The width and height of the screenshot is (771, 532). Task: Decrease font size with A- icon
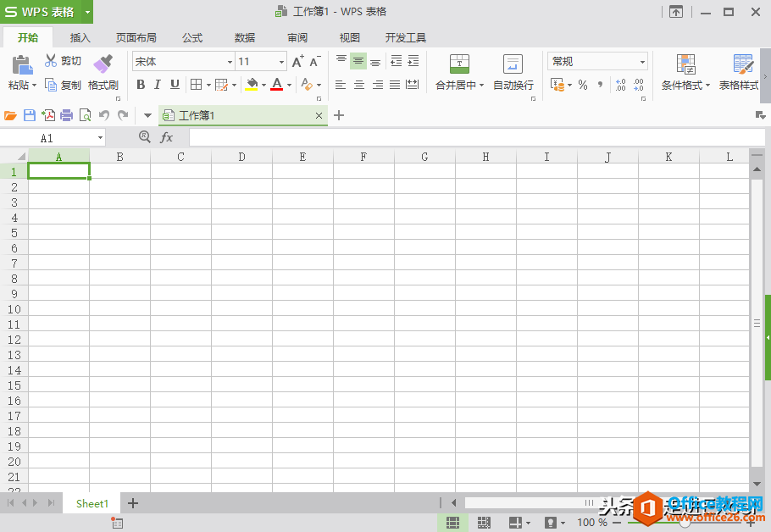tap(315, 61)
